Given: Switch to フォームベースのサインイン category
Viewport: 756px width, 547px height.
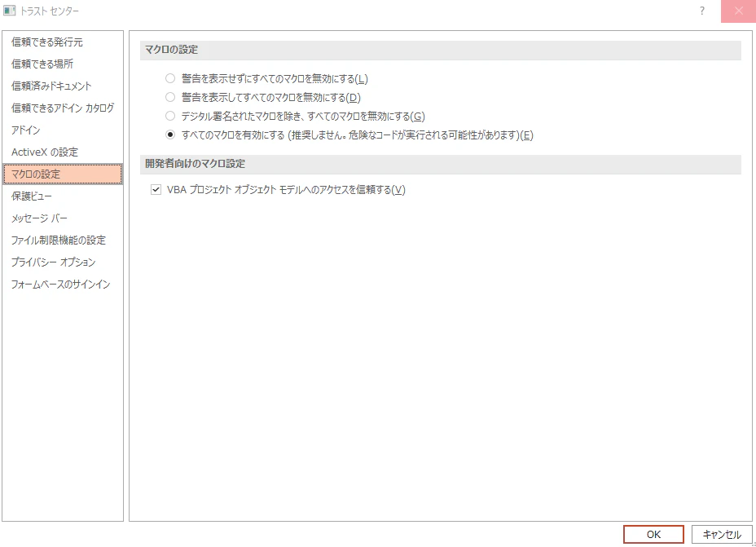Looking at the screenshot, I should (63, 285).
